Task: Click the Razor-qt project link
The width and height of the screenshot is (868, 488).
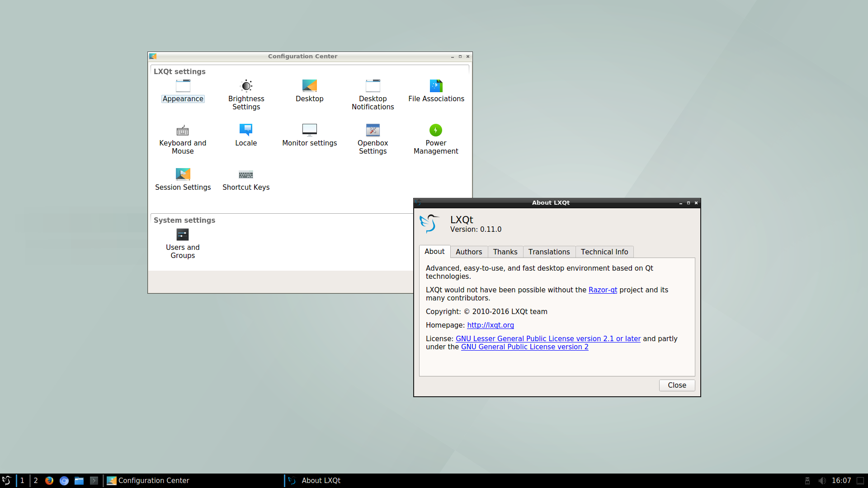Action: (603, 290)
